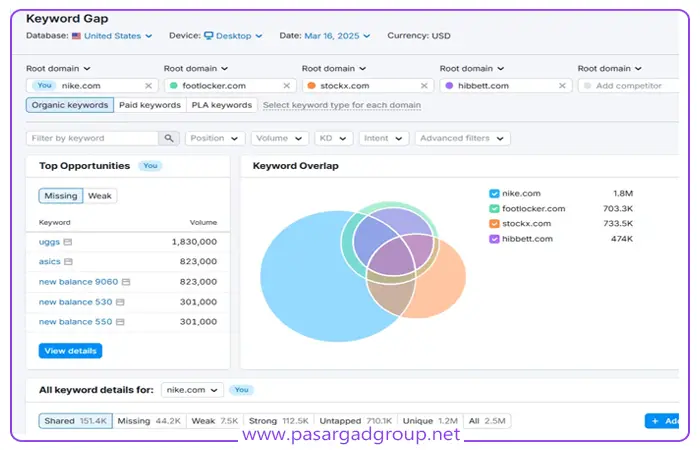Screen dimensions: 700x450
Task: Select the Unique 1.2M tab
Action: click(430, 421)
